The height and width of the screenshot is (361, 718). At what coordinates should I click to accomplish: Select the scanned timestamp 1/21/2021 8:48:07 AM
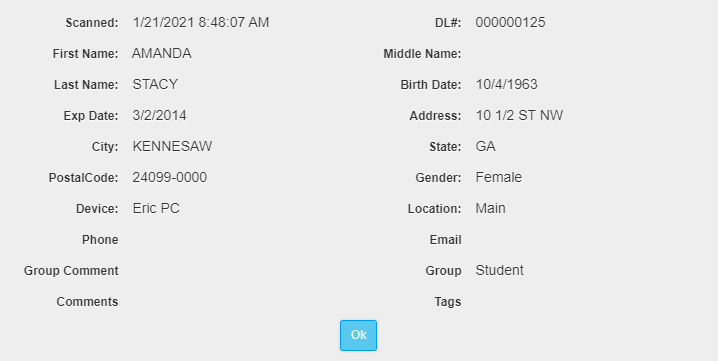pos(201,22)
